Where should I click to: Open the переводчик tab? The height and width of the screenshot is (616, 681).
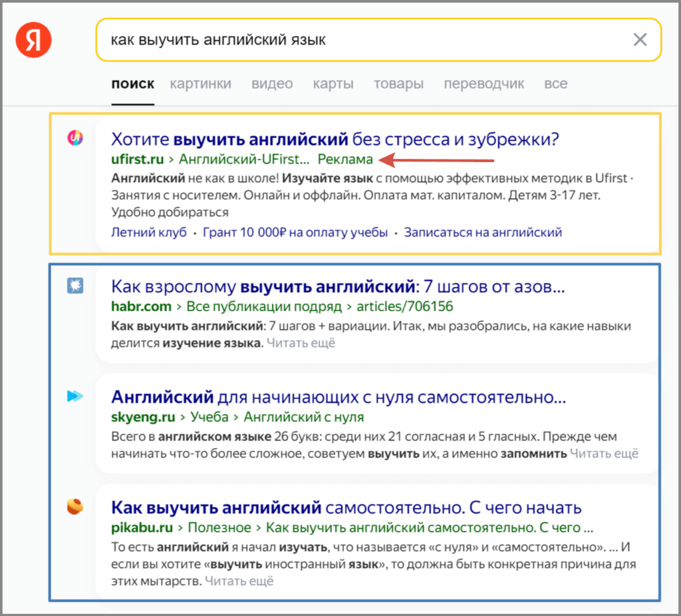pyautogui.click(x=483, y=84)
